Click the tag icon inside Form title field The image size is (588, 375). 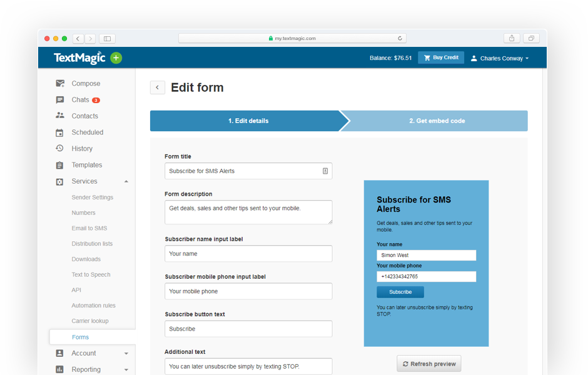(325, 171)
